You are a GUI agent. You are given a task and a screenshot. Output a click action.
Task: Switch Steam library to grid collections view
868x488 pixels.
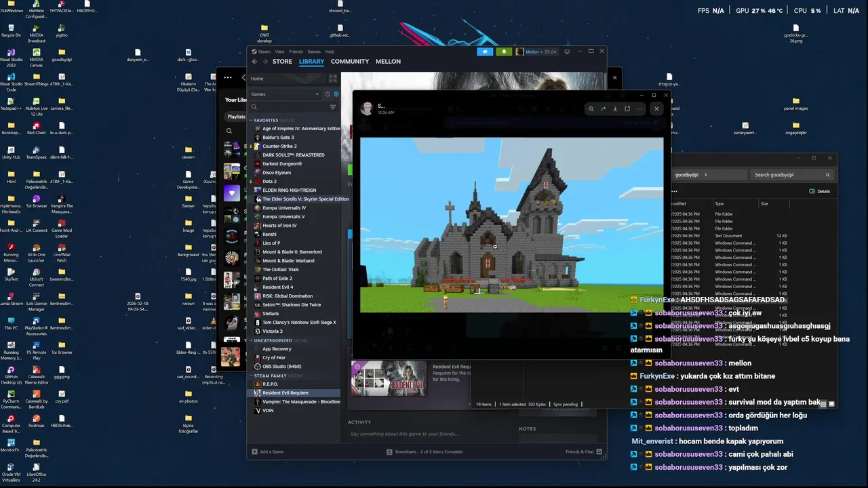333,79
